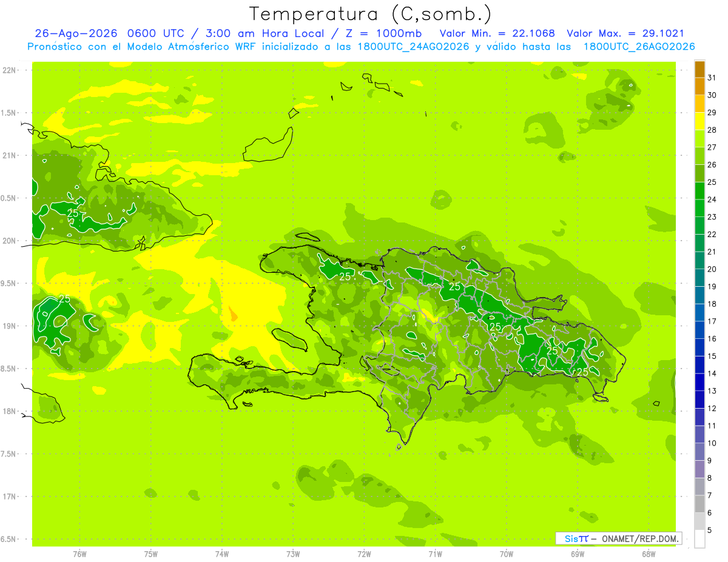The width and height of the screenshot is (728, 562).
Task: Click the legend value '28'
Action: pyautogui.click(x=712, y=130)
